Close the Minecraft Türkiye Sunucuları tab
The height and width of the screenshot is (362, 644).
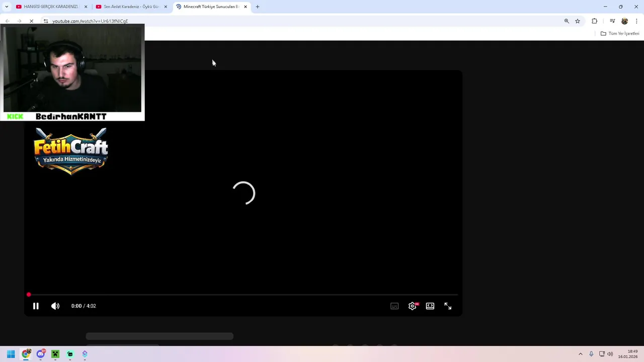(x=246, y=7)
